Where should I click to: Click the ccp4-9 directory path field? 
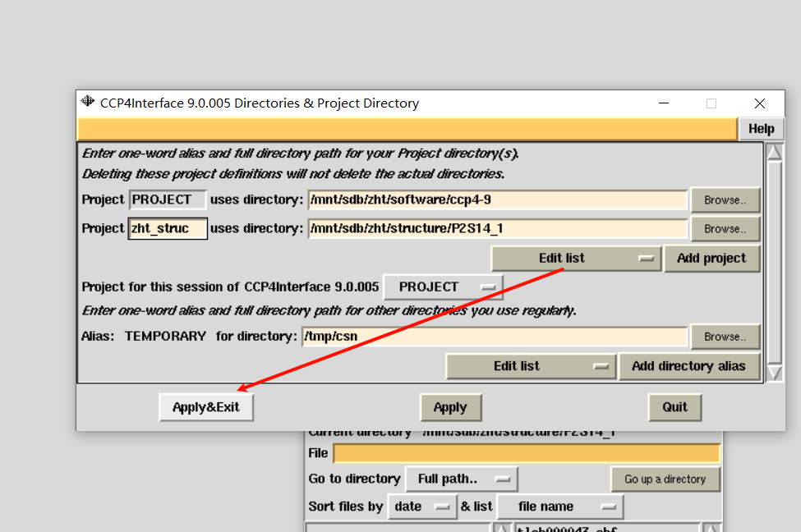tap(497, 199)
